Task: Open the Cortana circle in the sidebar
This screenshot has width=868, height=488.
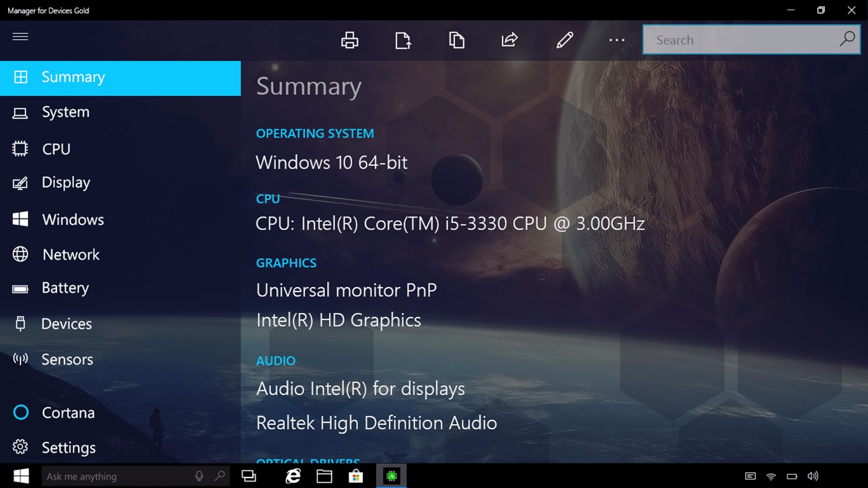Action: click(20, 412)
